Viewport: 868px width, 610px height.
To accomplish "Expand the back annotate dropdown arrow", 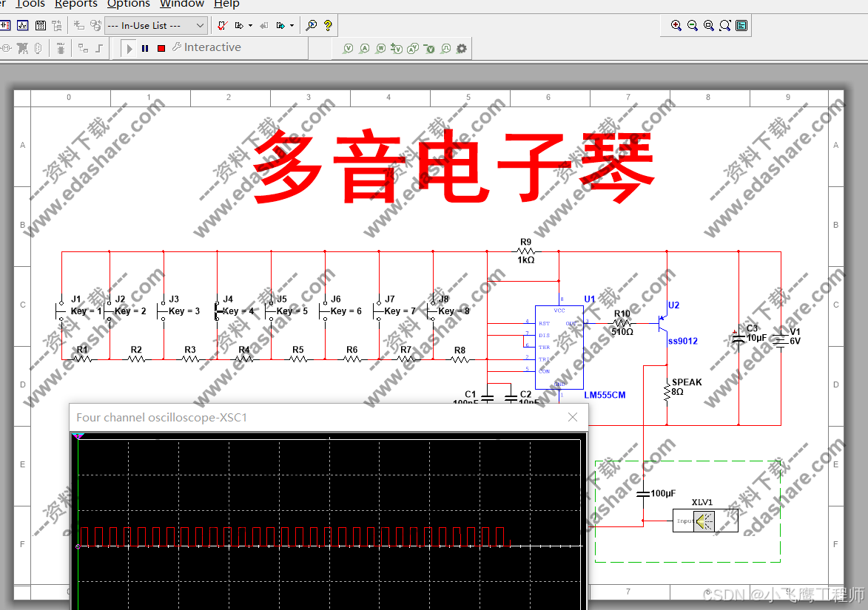I will pyautogui.click(x=292, y=25).
